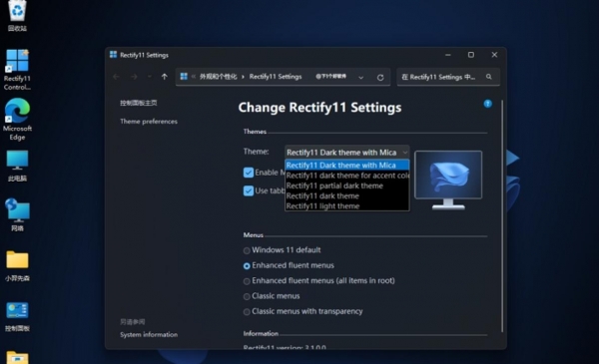Open the partially visible folder icon at desktop bottom
This screenshot has width=599, height=364.
pyautogui.click(x=17, y=357)
